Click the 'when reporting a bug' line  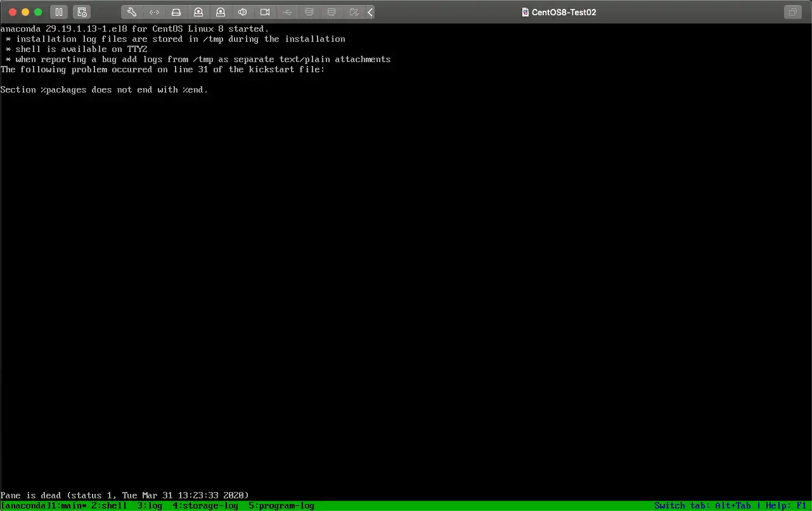click(198, 59)
